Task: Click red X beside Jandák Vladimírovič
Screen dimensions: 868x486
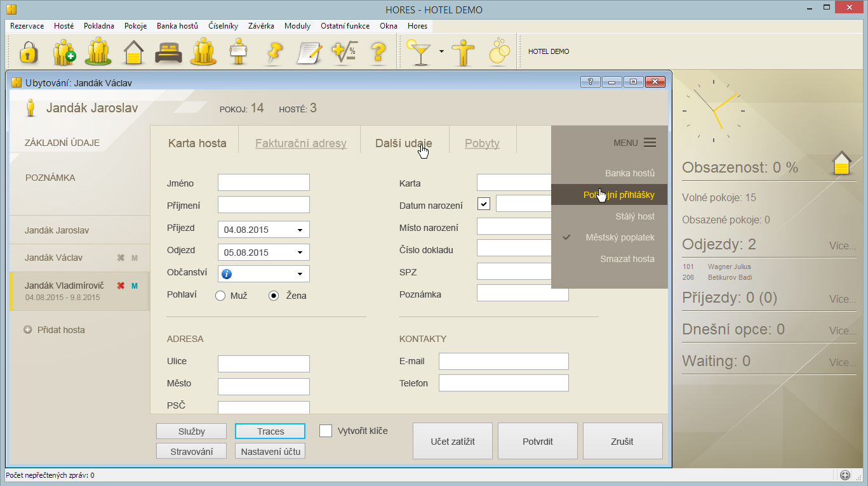Action: coord(121,286)
